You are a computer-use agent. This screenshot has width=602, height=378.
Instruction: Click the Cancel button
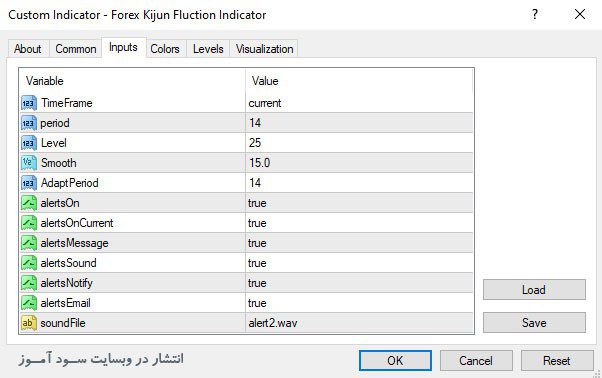coord(476,361)
